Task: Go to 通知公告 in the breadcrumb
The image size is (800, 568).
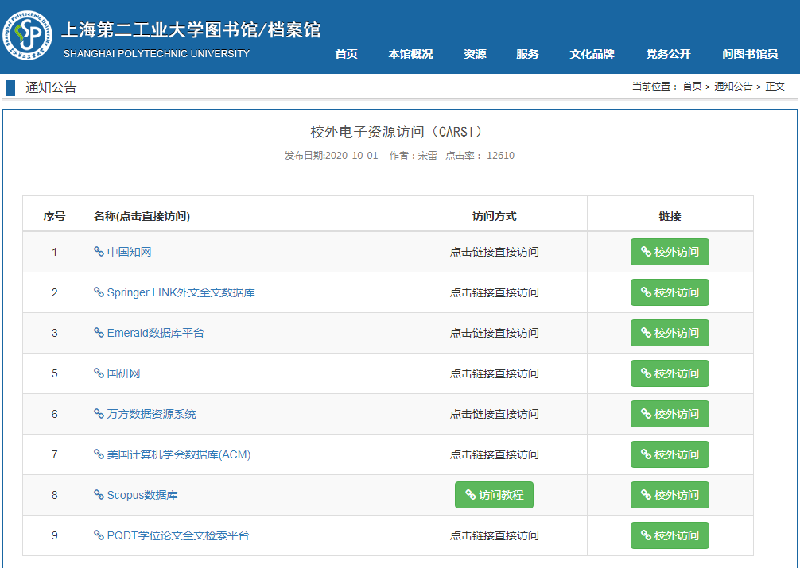Action: pyautogui.click(x=733, y=87)
